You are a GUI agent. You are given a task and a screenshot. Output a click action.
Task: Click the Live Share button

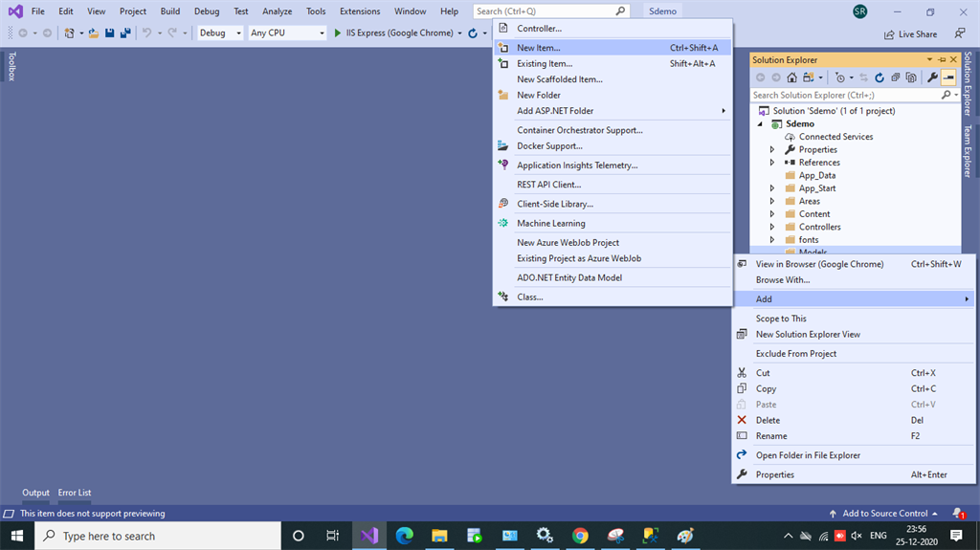pos(911,34)
